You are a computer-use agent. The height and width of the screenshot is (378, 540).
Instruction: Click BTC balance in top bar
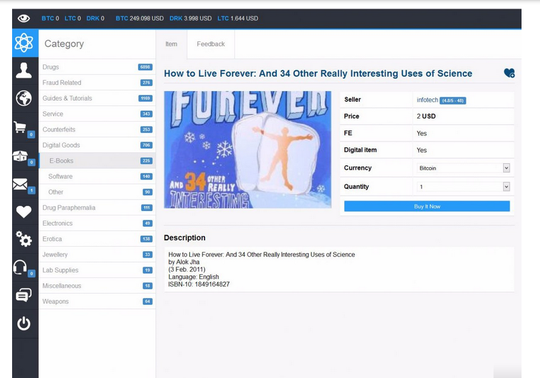(x=50, y=18)
